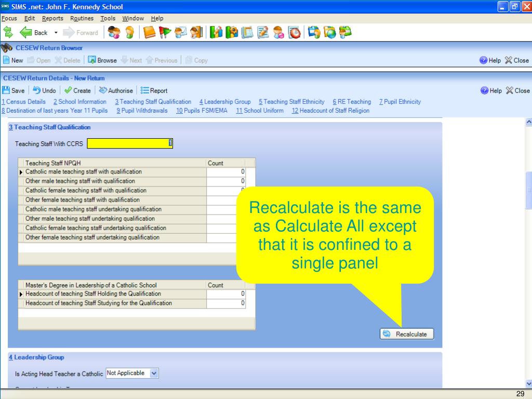
Task: Click Copy in the Return Browser toolbar
Action: coord(196,60)
